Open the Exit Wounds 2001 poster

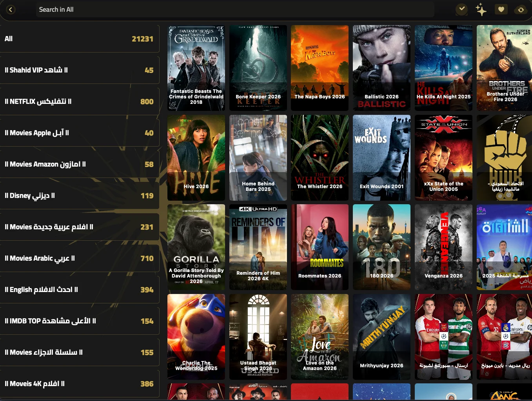coord(381,158)
